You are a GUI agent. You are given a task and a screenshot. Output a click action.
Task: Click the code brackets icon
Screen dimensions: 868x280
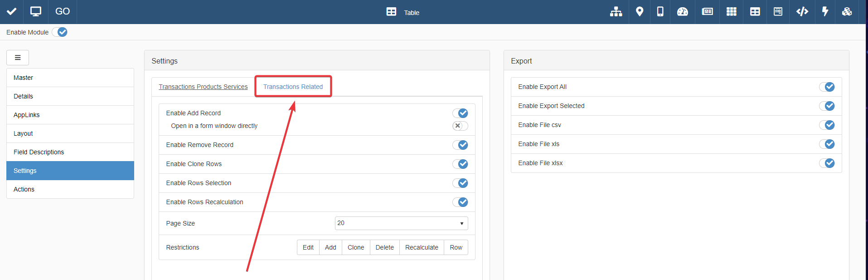(802, 12)
